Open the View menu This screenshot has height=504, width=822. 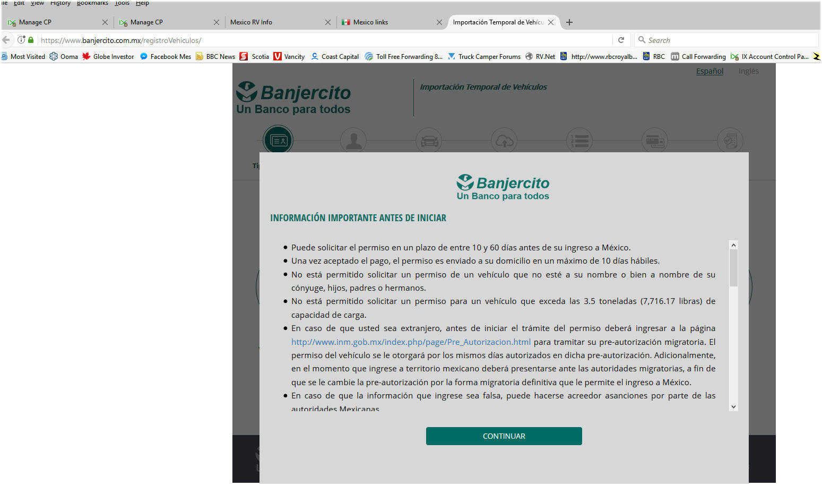37,3
